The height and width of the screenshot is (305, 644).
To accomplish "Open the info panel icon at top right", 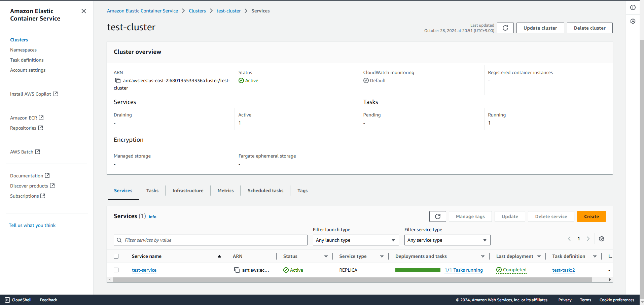I will pyautogui.click(x=633, y=7).
